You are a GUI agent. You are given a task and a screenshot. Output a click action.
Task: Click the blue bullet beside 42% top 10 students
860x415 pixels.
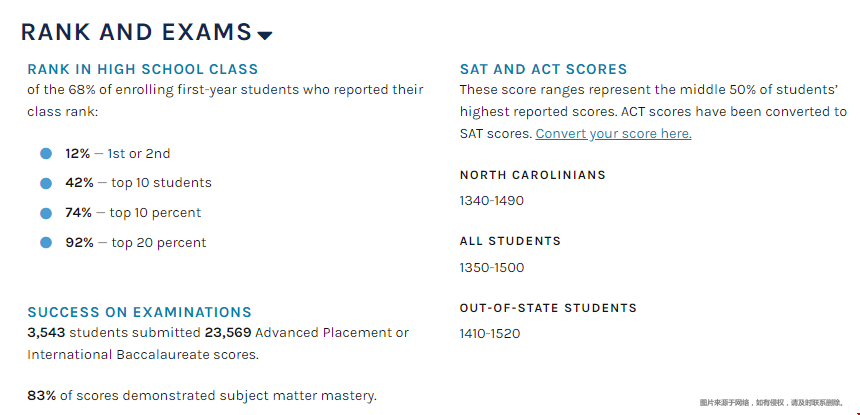46,183
